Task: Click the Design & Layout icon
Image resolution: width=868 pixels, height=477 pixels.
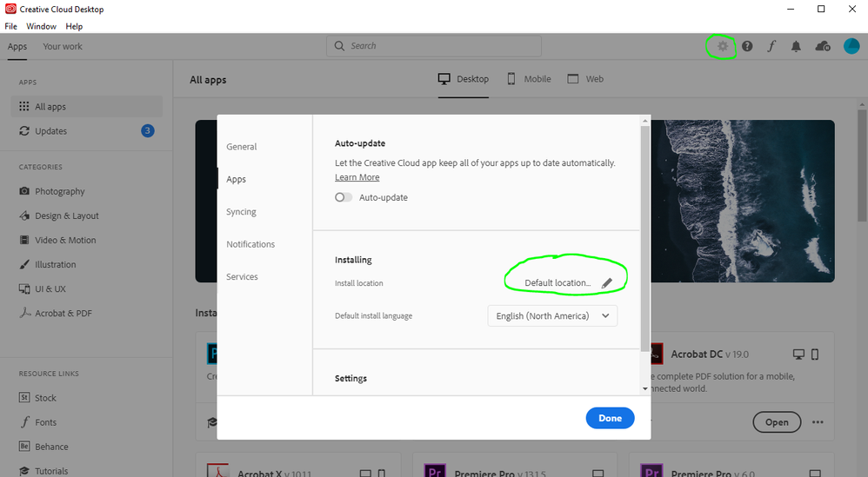Action: coord(24,215)
